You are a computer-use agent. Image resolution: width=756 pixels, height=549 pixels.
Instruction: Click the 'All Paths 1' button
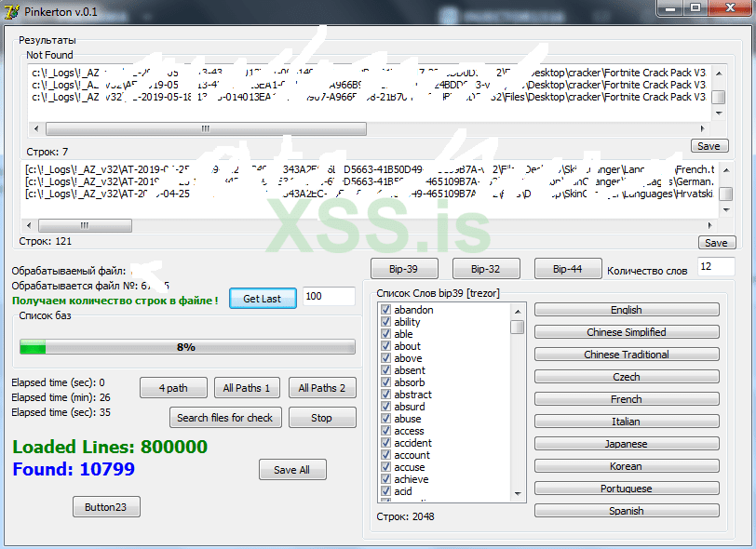pos(247,388)
